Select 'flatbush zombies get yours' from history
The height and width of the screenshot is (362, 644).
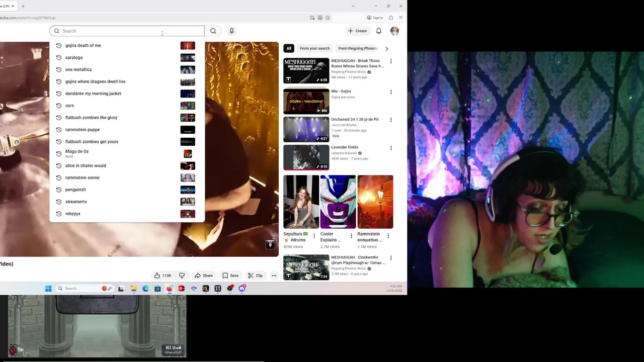pyautogui.click(x=127, y=142)
